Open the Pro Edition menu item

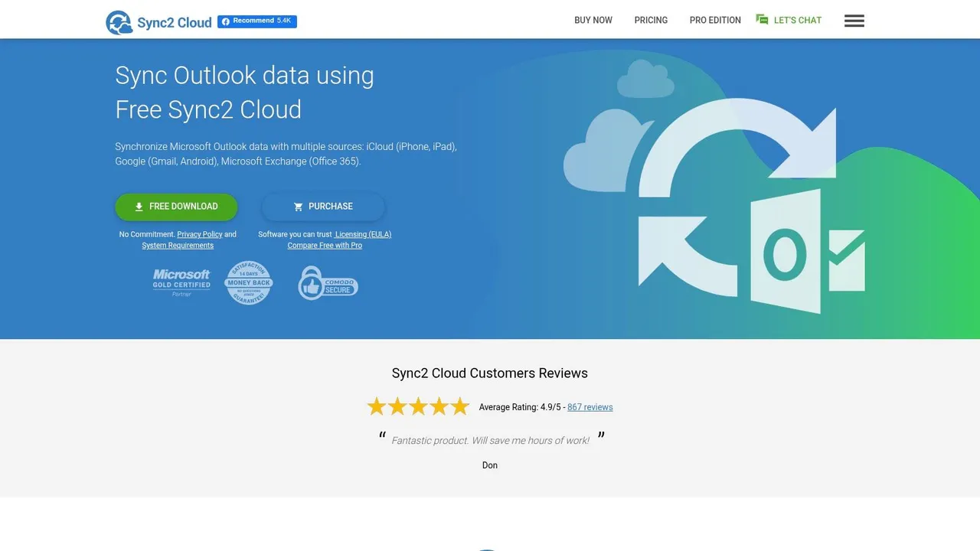tap(715, 21)
